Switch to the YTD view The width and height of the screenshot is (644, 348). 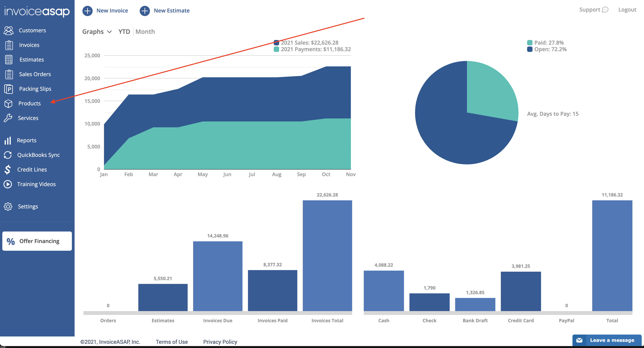coord(124,32)
